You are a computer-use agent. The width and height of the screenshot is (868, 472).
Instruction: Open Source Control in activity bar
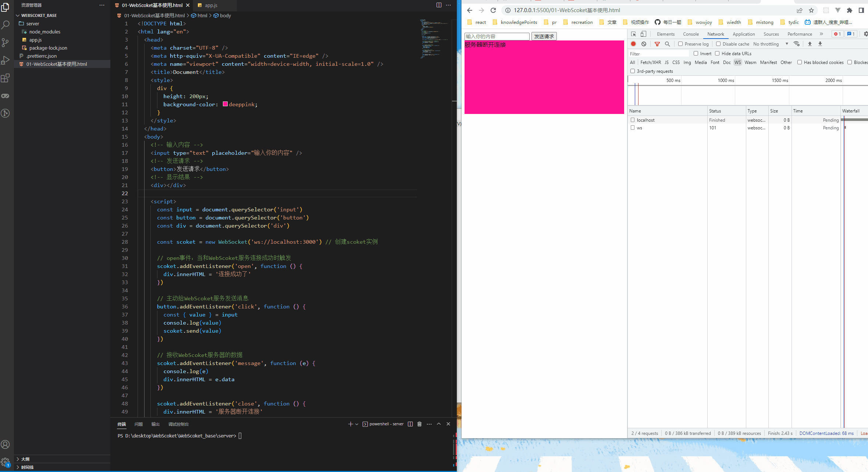click(x=6, y=43)
